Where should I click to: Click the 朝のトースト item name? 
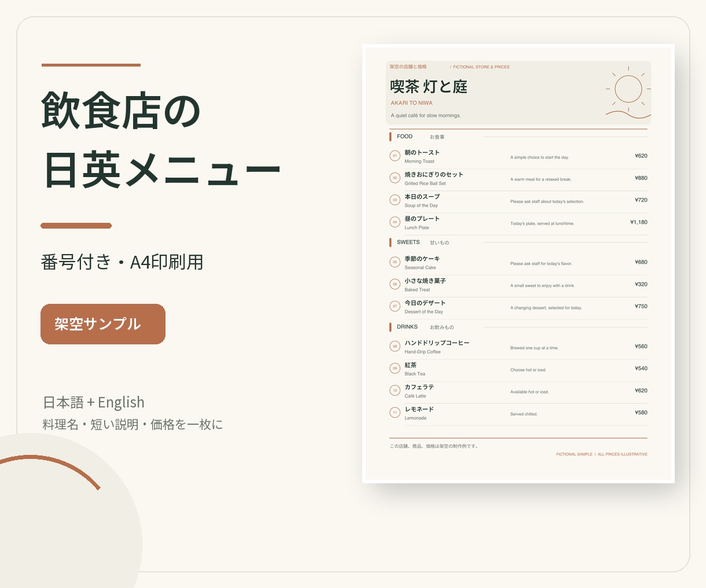[x=422, y=153]
